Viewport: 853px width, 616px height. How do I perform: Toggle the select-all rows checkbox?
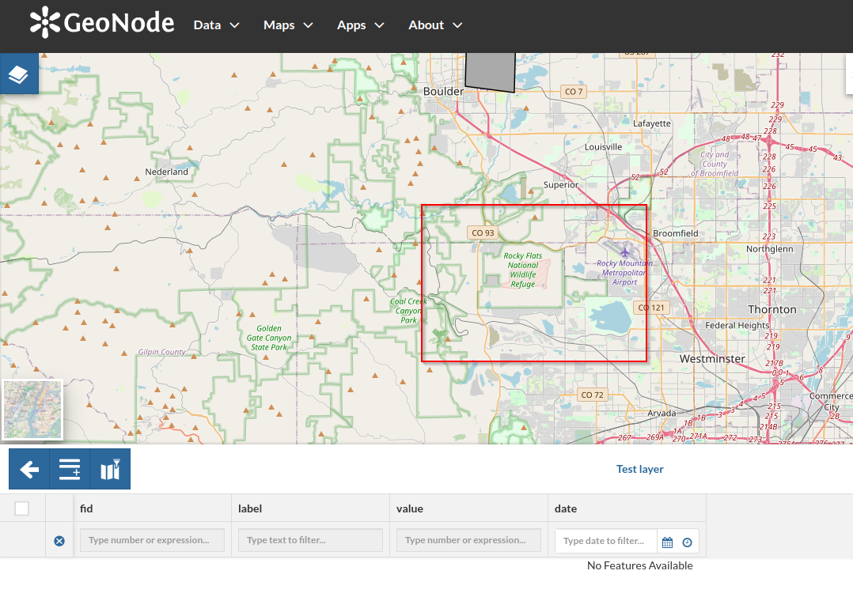click(22, 508)
